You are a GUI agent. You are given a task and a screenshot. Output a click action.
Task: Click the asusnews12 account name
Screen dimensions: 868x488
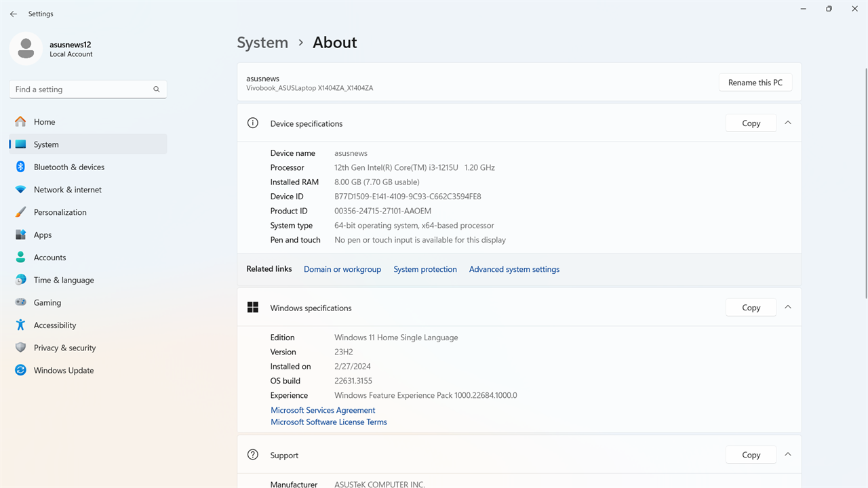click(71, 45)
